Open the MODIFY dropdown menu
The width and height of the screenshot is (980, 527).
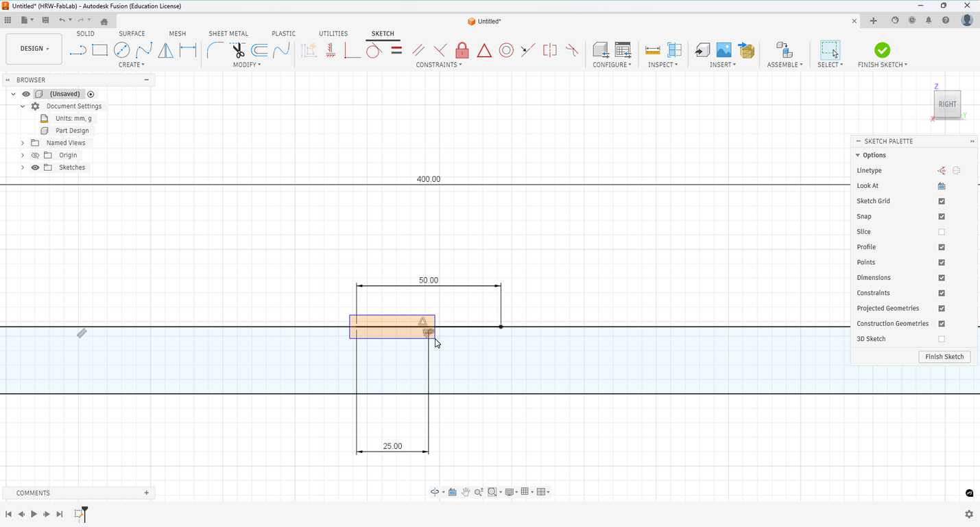pos(247,65)
